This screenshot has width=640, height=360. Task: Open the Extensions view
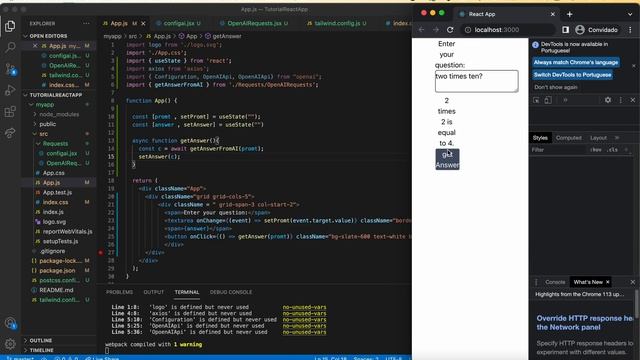click(10, 111)
